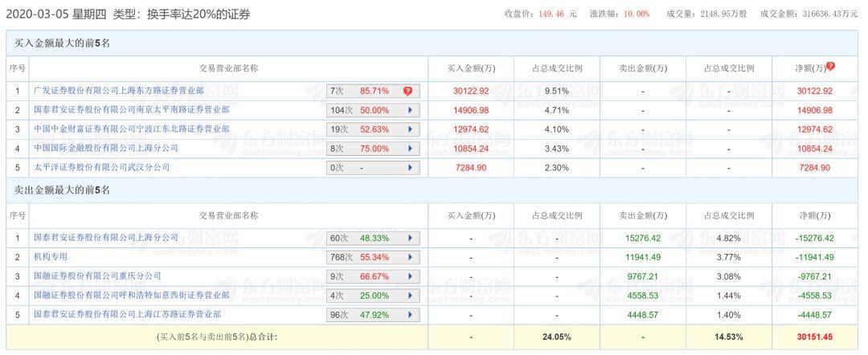Image resolution: width=868 pixels, height=355 pixels.
Task: Click buy amount 10854.24 in 买入金额 column
Action: tap(471, 149)
